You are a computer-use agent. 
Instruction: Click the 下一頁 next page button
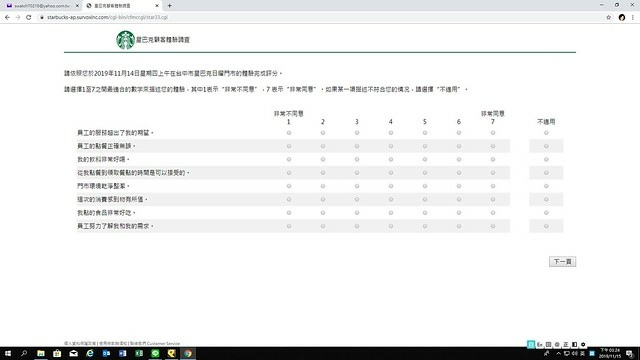(x=562, y=262)
